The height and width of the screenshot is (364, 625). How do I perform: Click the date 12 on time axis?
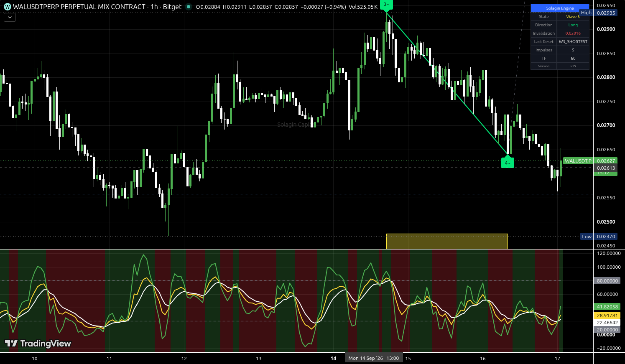coord(184,359)
